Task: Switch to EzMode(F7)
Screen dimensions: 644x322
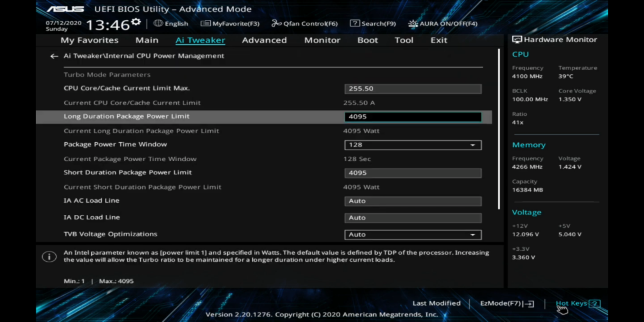Action: [507, 303]
